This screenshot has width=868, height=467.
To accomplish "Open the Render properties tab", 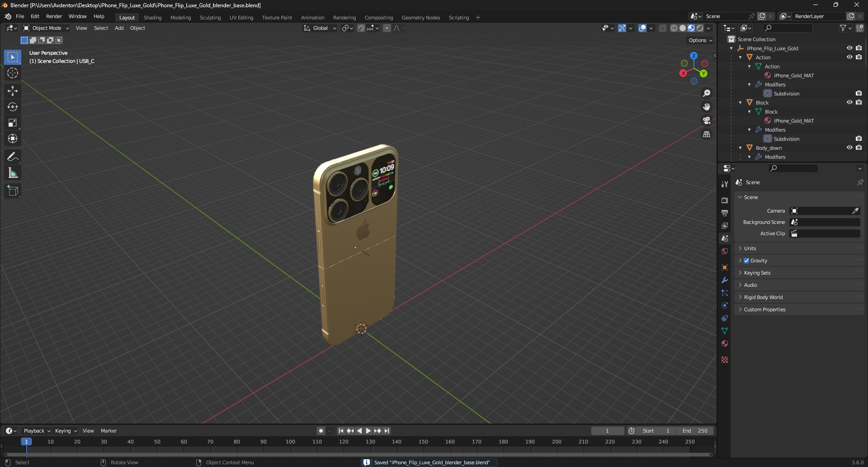I will point(725,200).
